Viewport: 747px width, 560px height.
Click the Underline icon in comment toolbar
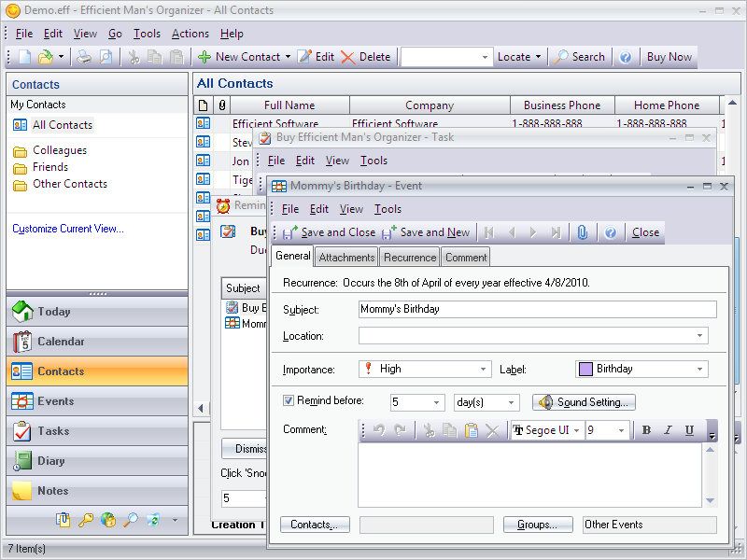click(689, 430)
